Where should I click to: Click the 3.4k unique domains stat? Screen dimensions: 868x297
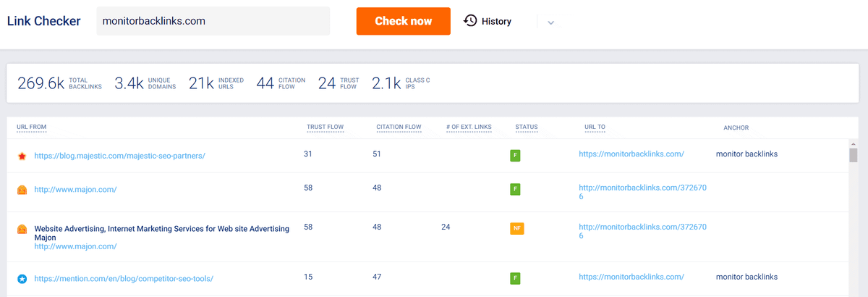144,83
